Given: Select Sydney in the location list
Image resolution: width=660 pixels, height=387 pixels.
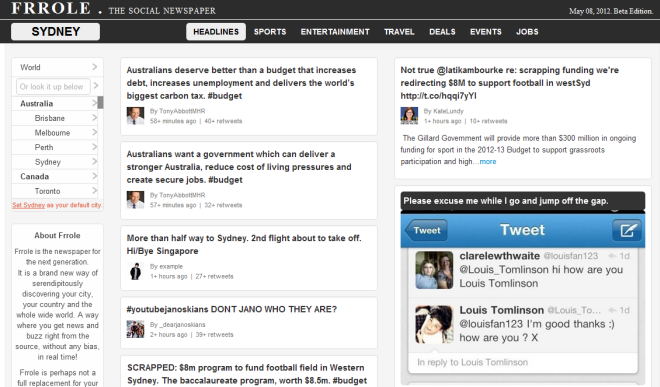Looking at the screenshot, I should 48,162.
